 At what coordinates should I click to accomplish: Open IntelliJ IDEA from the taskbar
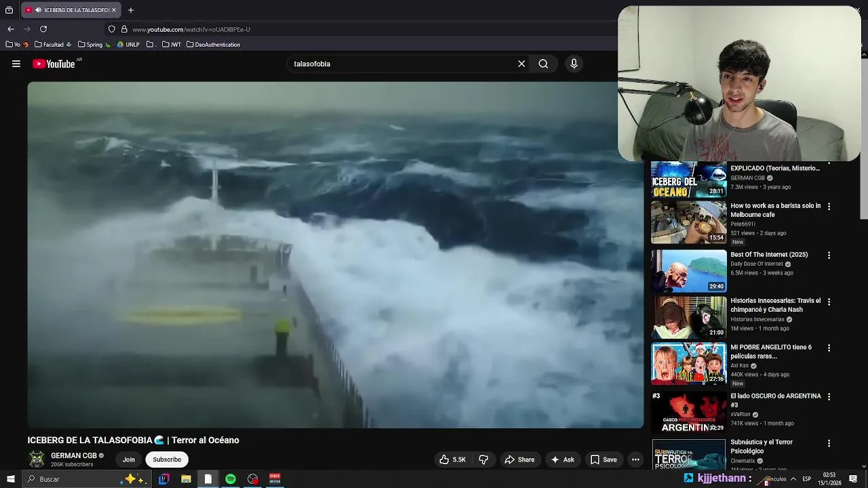163,479
